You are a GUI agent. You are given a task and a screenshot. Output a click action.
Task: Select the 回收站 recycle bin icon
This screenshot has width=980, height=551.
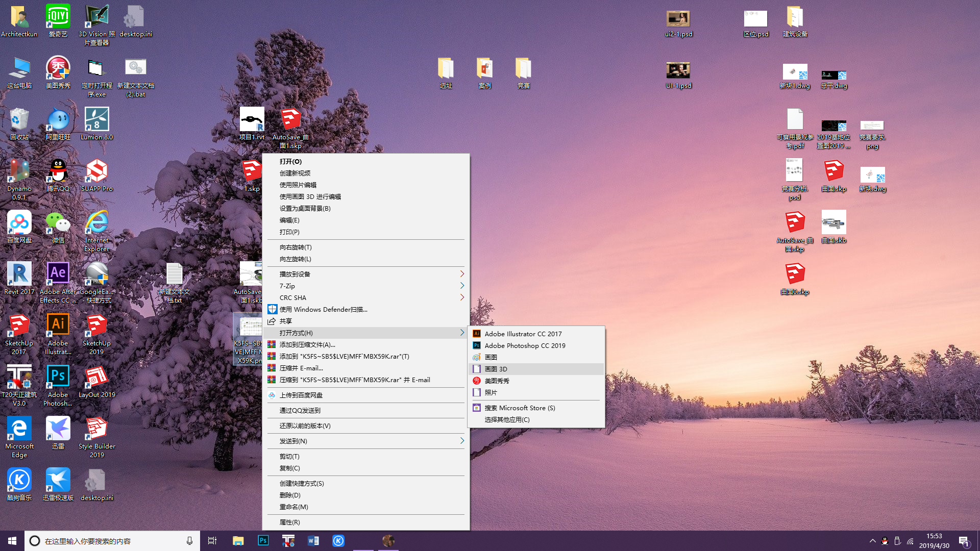tap(19, 124)
